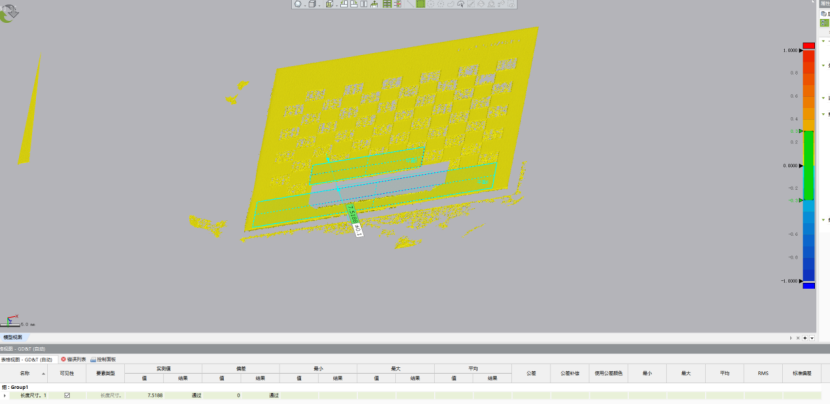Open dropdown beside green-yellow box icon
Image resolution: width=831 pixels, height=404 pixels.
pos(337,5)
